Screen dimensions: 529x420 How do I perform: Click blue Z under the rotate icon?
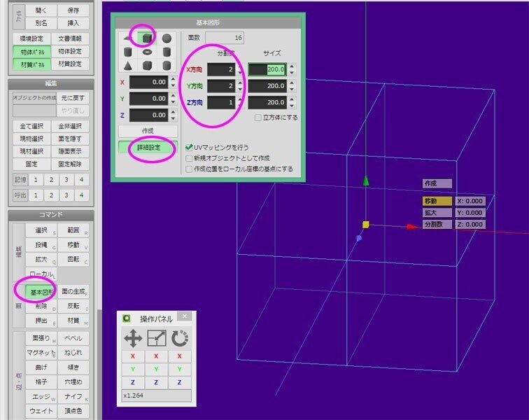pyautogui.click(x=179, y=382)
